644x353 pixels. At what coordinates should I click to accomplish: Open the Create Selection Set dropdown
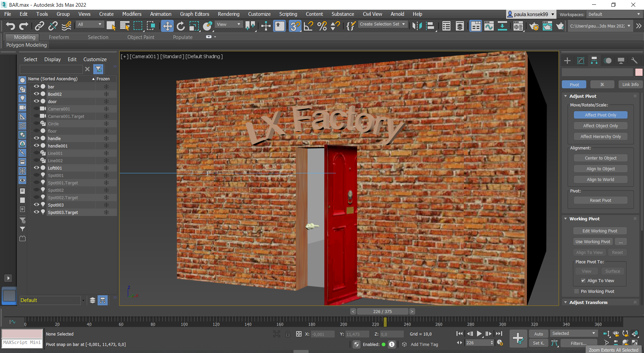(x=382, y=24)
